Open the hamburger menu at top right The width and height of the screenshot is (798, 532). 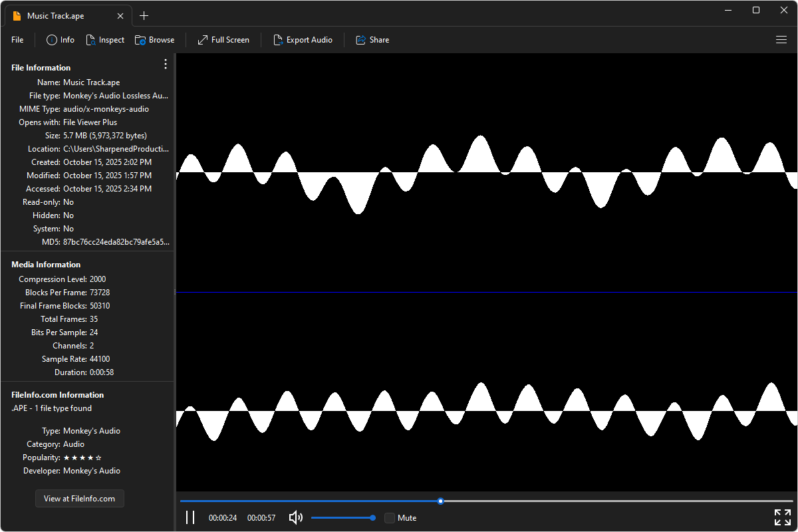click(x=781, y=40)
